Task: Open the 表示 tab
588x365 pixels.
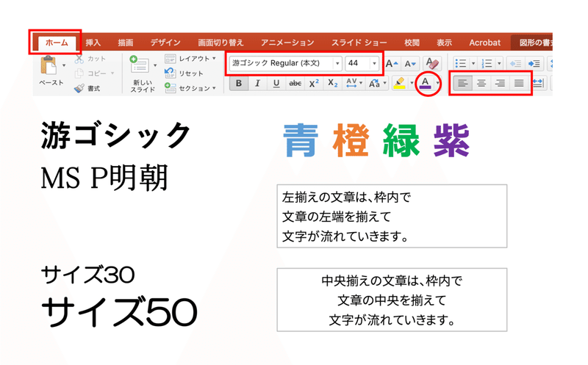Action: 445,43
